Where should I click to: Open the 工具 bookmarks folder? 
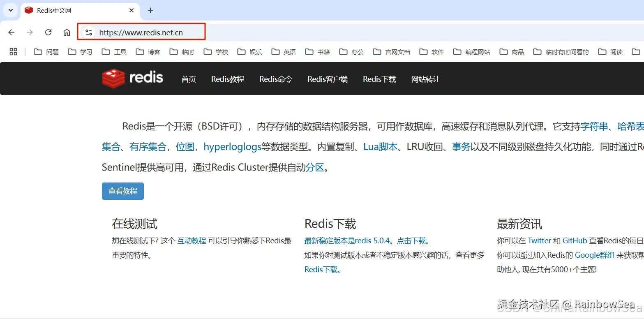point(114,52)
